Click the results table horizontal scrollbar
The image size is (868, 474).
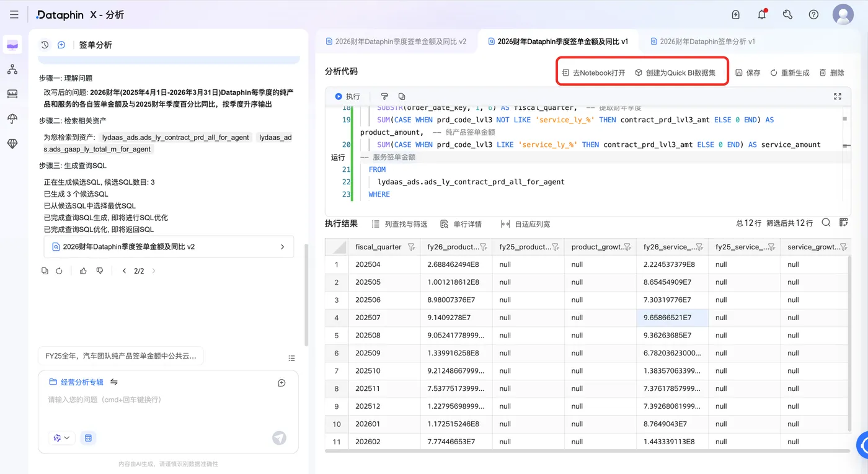[x=587, y=451]
